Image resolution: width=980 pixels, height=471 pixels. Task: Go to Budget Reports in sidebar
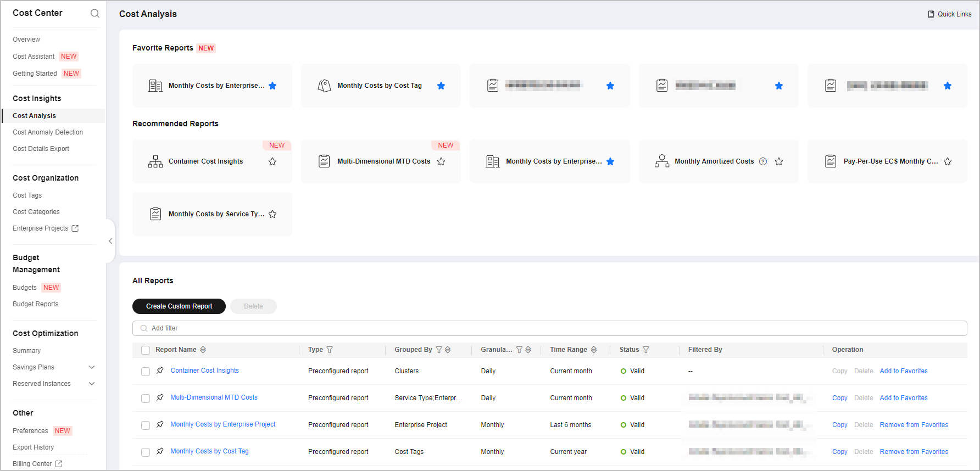pyautogui.click(x=35, y=304)
